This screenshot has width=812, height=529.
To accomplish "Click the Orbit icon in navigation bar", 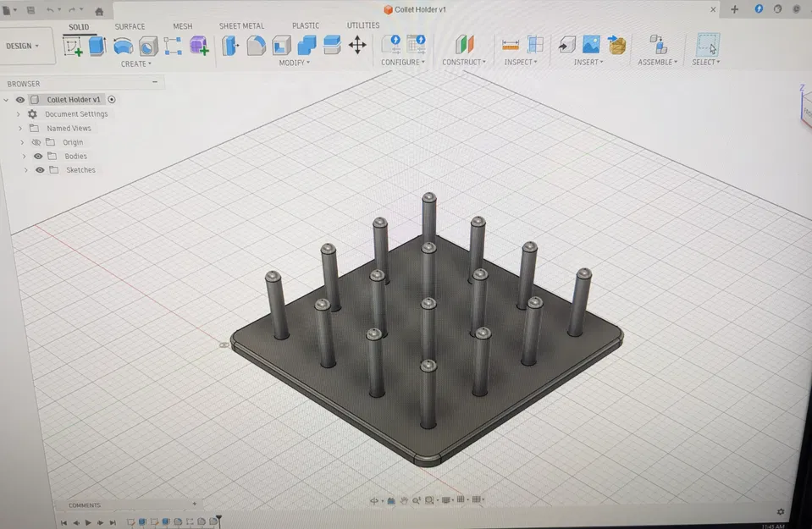I will 375,500.
